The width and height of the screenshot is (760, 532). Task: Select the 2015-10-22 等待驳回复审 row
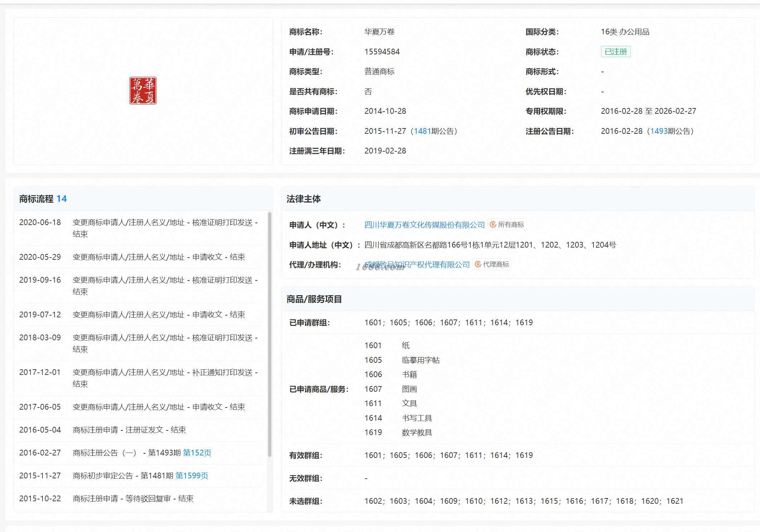tap(140, 498)
